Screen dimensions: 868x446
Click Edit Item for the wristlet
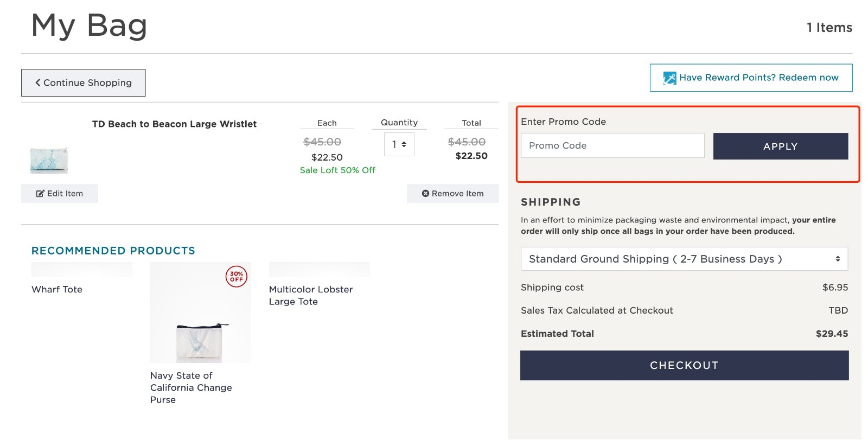click(x=60, y=193)
